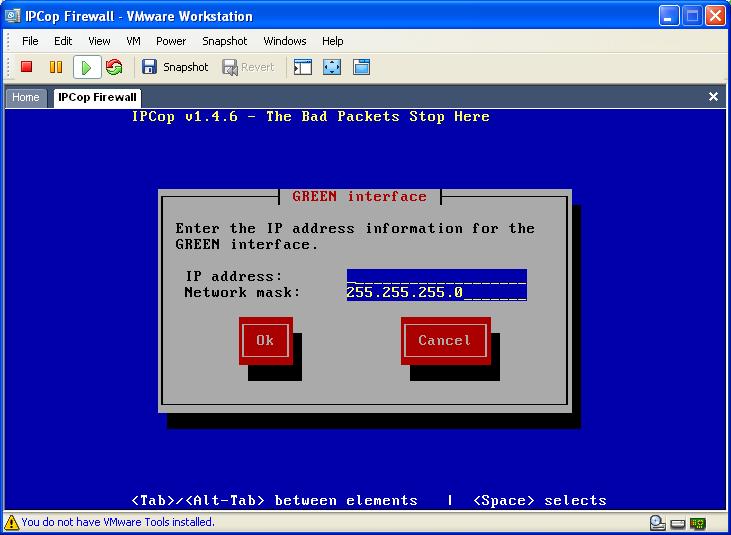
Task: Open the Edit menu
Action: pyautogui.click(x=63, y=41)
